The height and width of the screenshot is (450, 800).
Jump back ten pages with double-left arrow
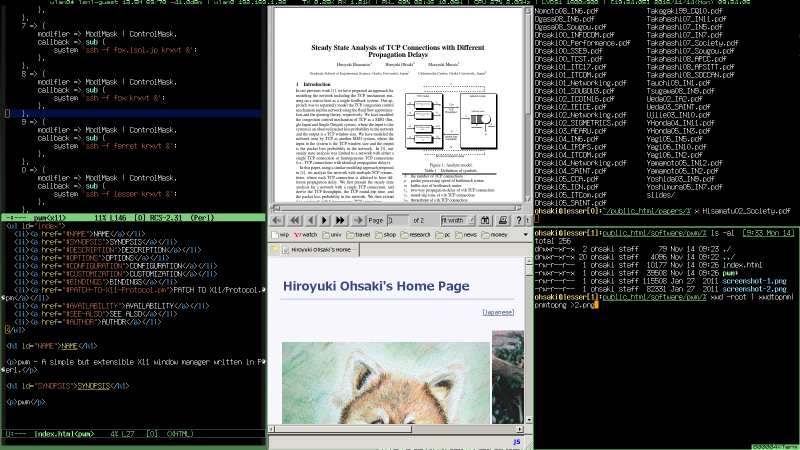click(x=294, y=220)
